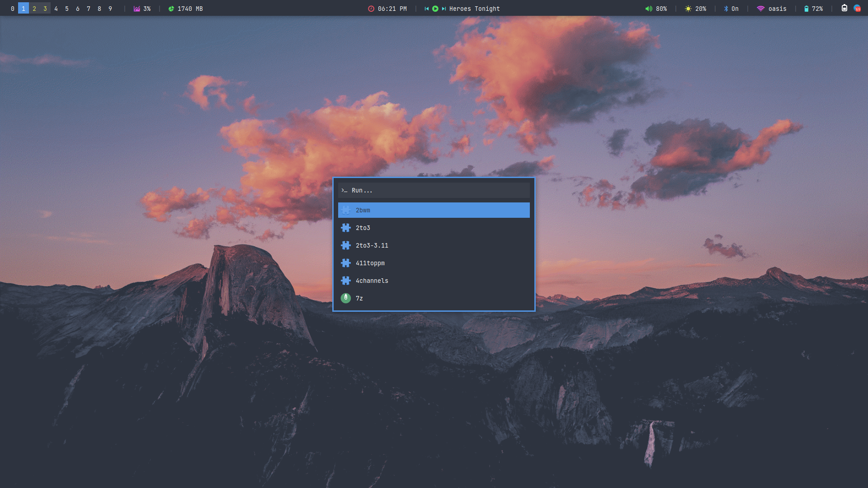Click the 7z application icon
The image size is (868, 488).
pyautogui.click(x=345, y=298)
